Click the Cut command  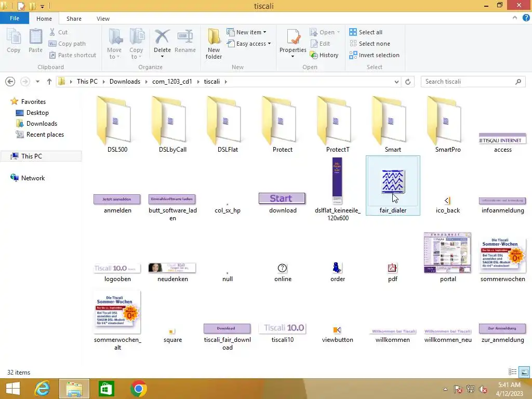point(58,32)
